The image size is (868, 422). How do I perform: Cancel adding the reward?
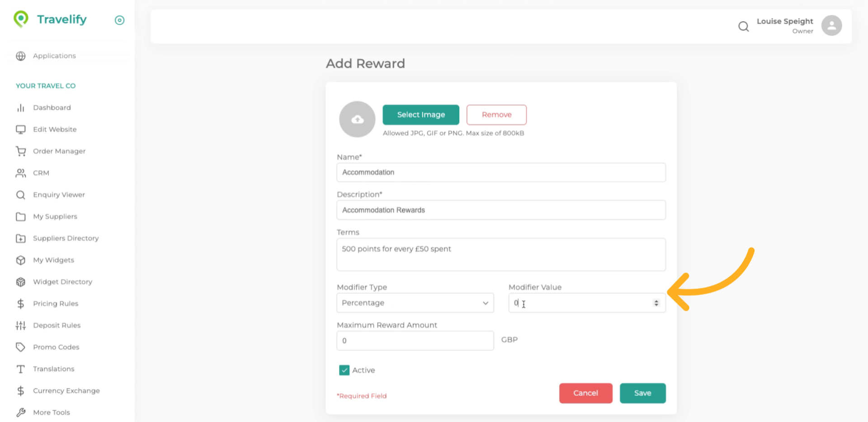pos(585,393)
